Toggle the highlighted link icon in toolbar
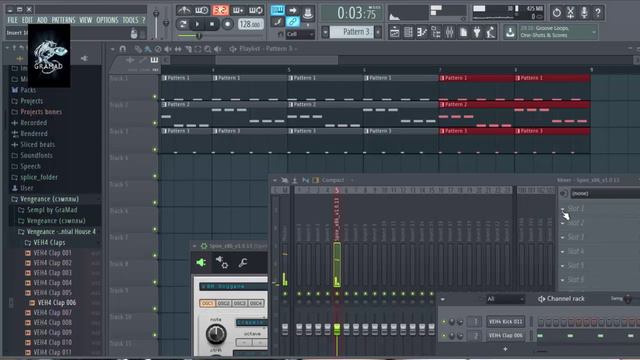640x360 pixels. coord(293,22)
